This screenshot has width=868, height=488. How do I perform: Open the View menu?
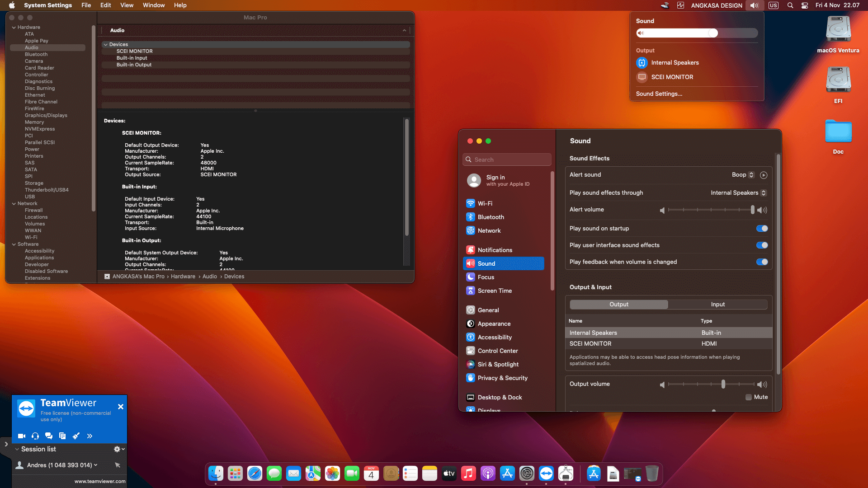(127, 5)
